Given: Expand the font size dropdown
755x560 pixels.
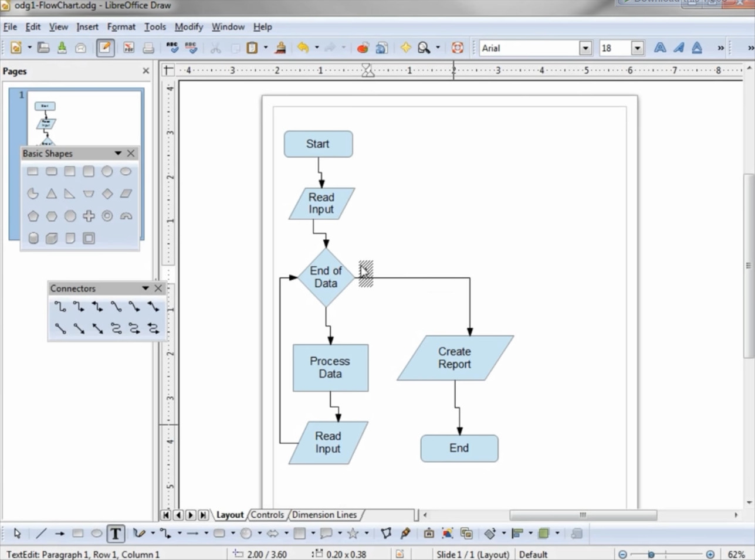Looking at the screenshot, I should pyautogui.click(x=637, y=48).
